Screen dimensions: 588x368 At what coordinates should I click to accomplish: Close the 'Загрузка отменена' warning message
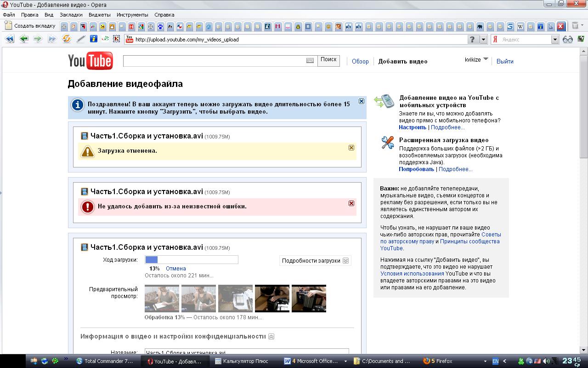pos(351,148)
